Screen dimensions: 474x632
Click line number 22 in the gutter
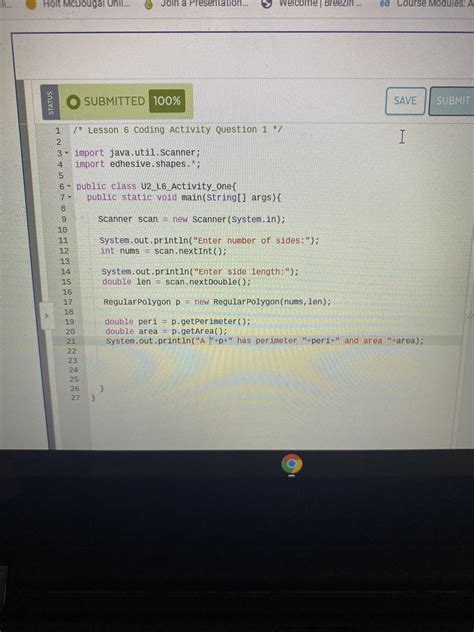click(72, 351)
